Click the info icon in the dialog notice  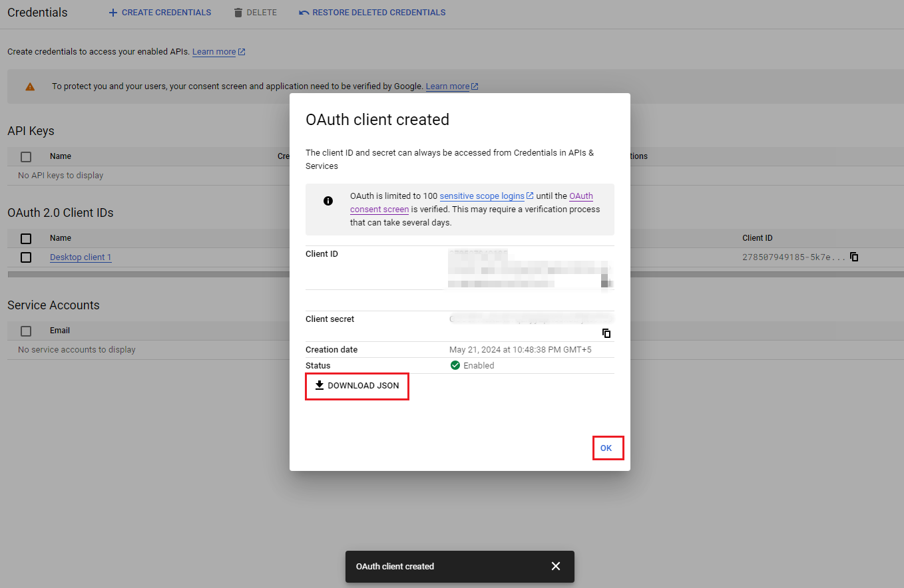coord(328,201)
